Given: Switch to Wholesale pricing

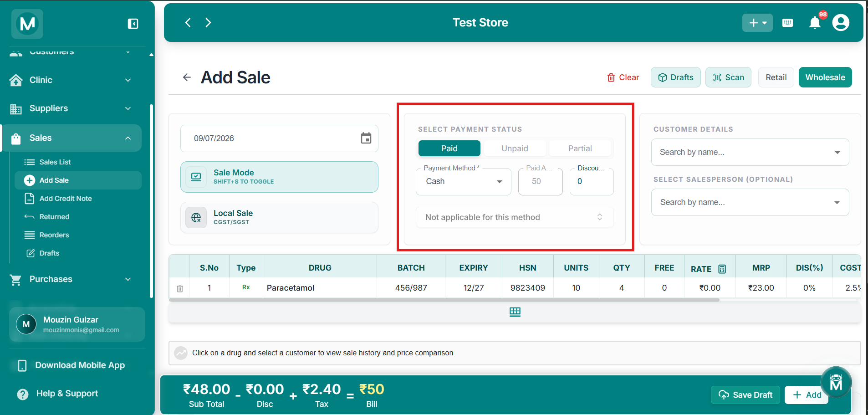Looking at the screenshot, I should (x=825, y=77).
